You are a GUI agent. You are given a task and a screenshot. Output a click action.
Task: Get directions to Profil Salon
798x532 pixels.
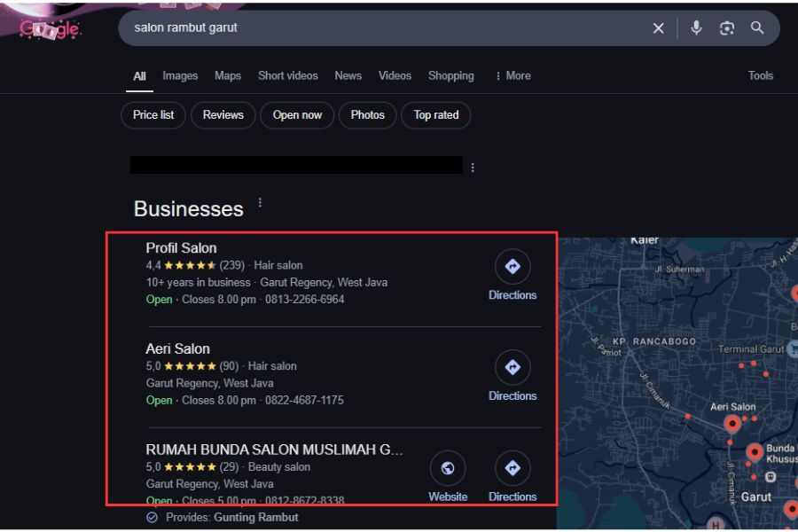[512, 267]
